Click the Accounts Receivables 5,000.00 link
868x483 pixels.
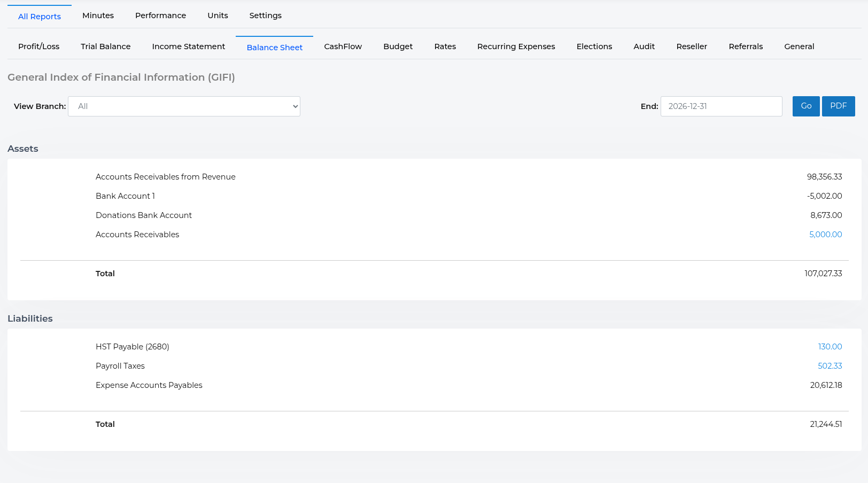tap(825, 235)
